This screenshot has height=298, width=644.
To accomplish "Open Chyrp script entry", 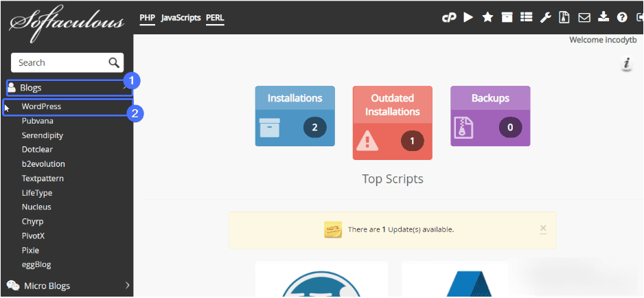I will [32, 221].
